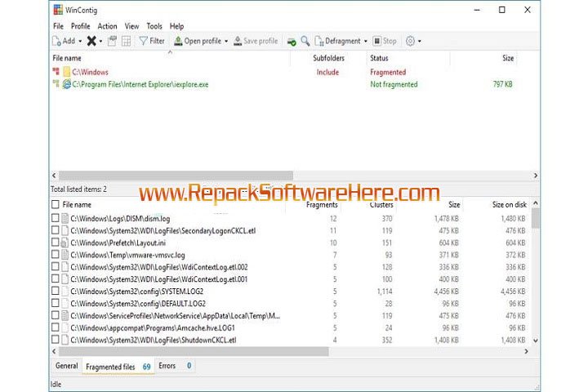Check the box for Amcache.hve.LOG1

point(56,327)
